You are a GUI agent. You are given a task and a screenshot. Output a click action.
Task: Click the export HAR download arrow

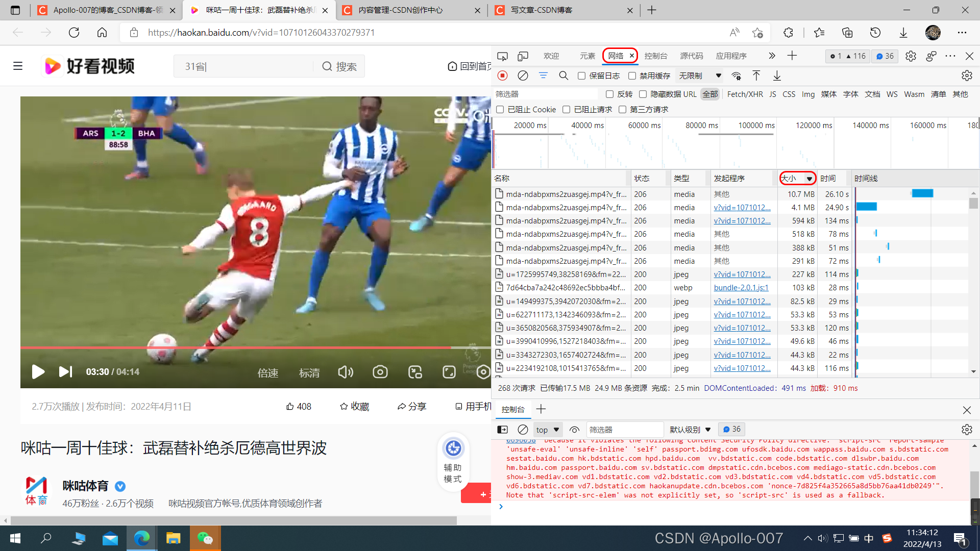pyautogui.click(x=777, y=76)
